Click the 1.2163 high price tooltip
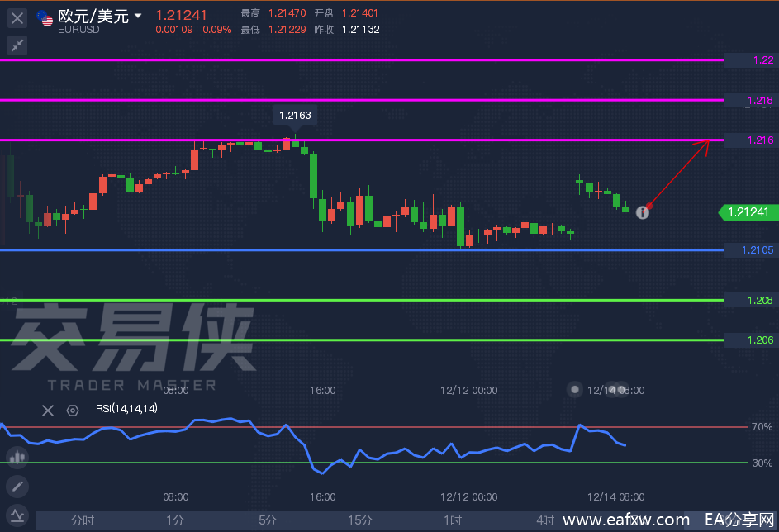This screenshot has height=532, width=779. pyautogui.click(x=295, y=116)
